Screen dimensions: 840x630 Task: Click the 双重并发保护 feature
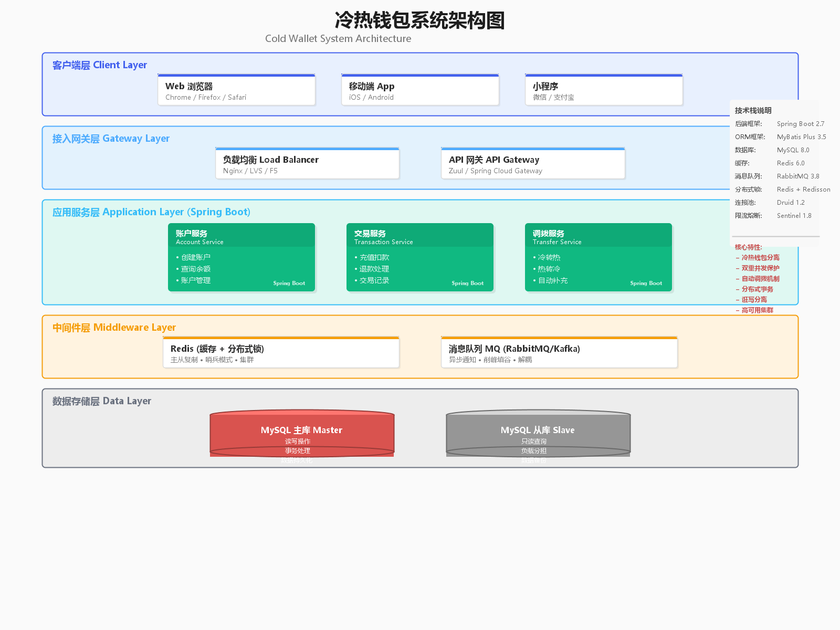(x=758, y=268)
